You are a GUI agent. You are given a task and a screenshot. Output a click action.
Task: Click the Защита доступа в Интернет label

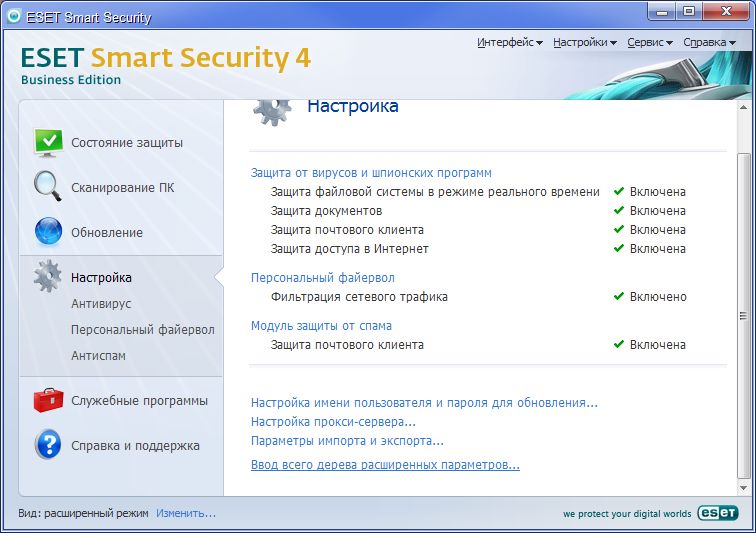349,249
